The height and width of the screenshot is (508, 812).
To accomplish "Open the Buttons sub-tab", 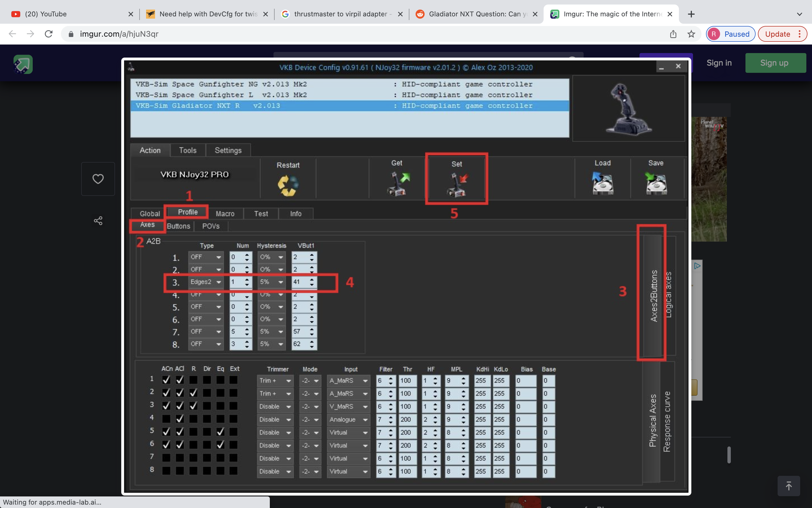I will (178, 226).
